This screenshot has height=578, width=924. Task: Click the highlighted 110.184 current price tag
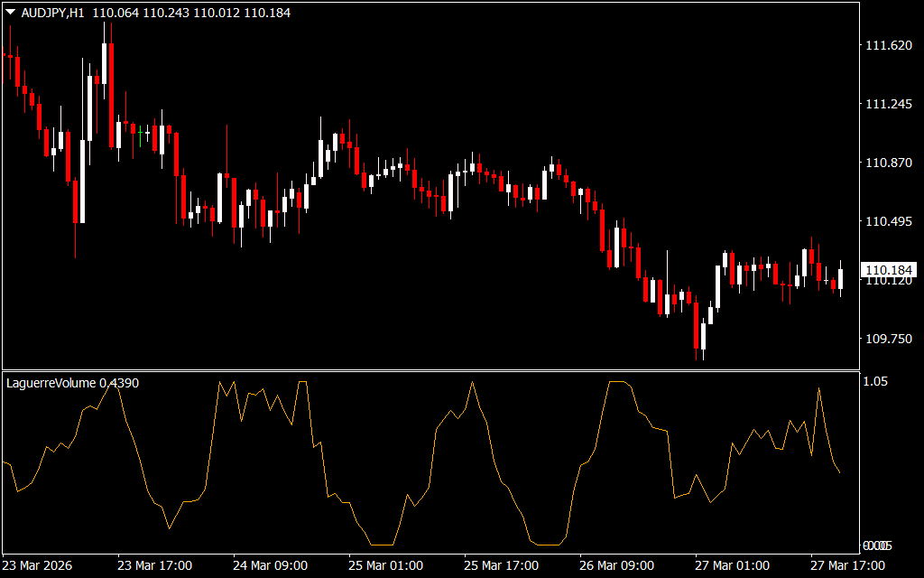point(889,270)
